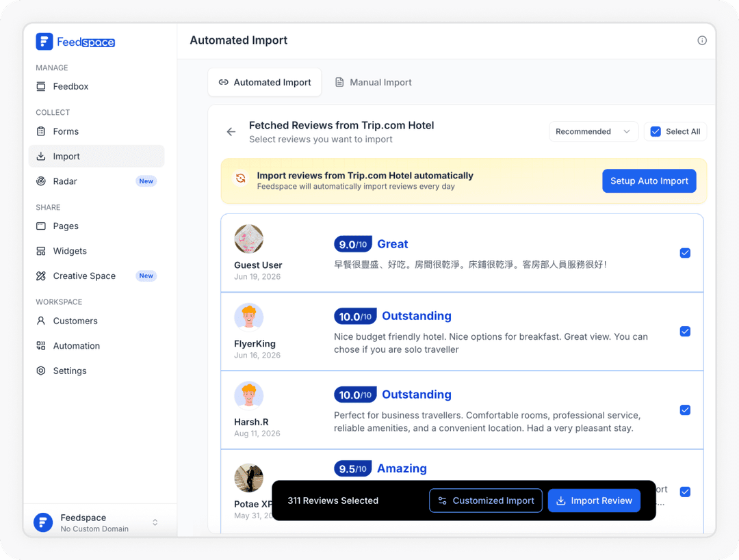Open Feedbox in the sidebar
This screenshot has height=560, width=739.
pos(96,86)
